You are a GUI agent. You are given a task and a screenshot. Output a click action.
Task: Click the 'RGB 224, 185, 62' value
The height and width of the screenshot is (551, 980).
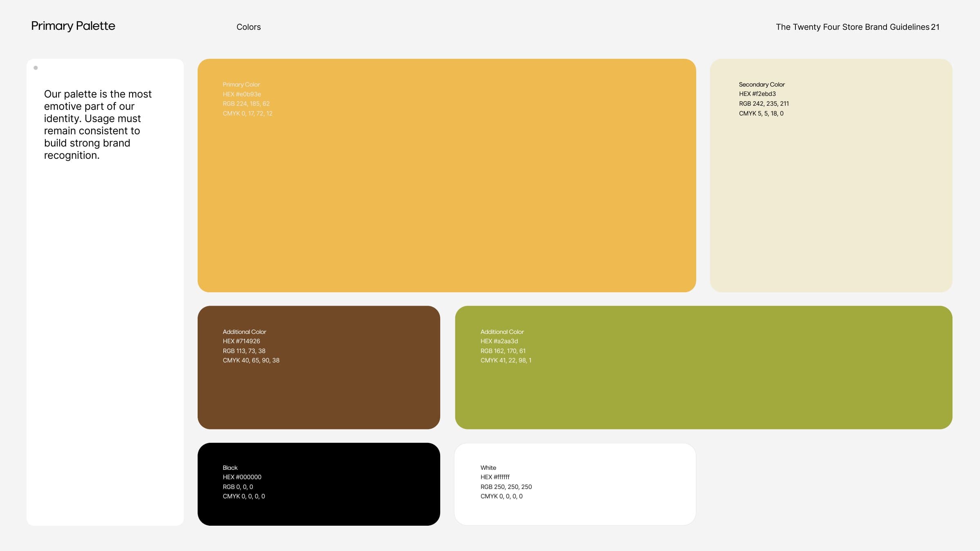[246, 104]
